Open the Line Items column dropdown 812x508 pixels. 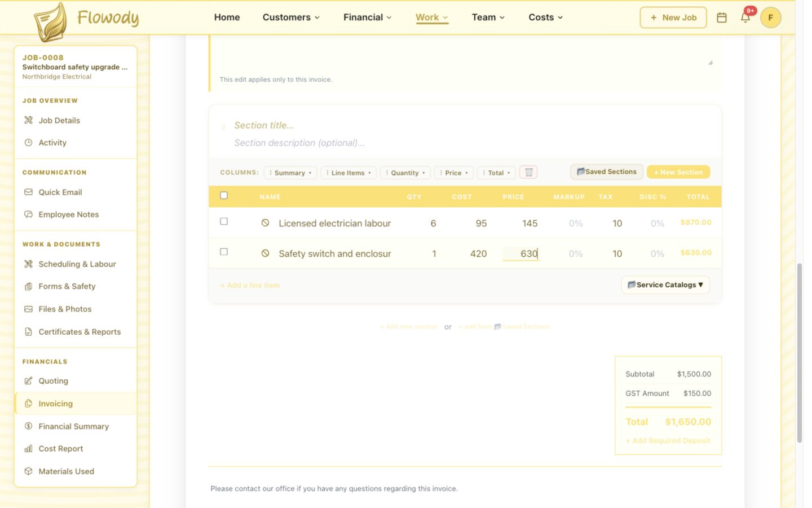(x=349, y=173)
